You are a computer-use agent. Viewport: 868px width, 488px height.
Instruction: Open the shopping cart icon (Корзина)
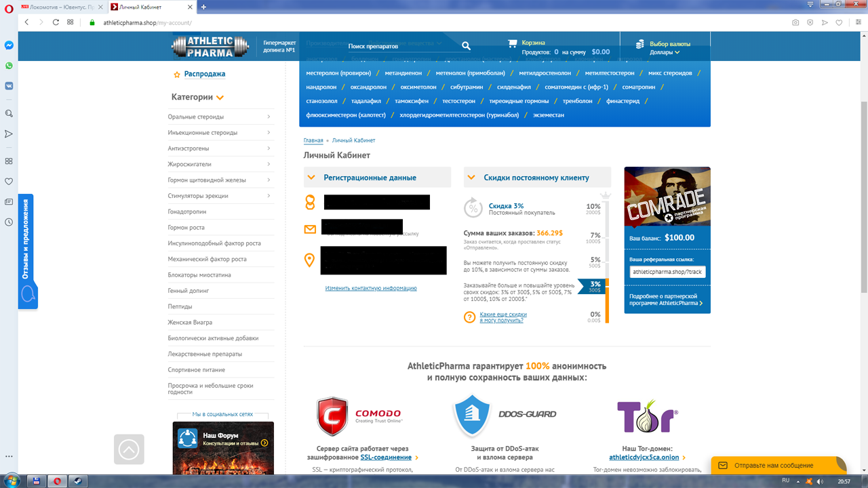click(513, 43)
